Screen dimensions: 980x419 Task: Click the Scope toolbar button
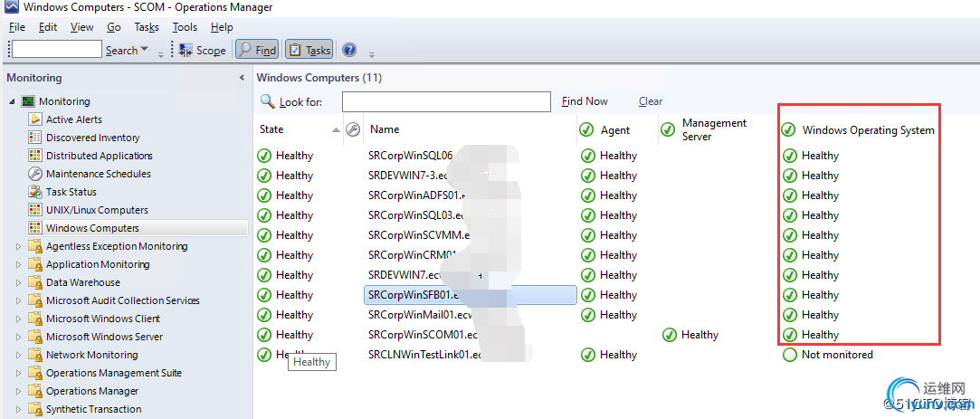tap(203, 50)
